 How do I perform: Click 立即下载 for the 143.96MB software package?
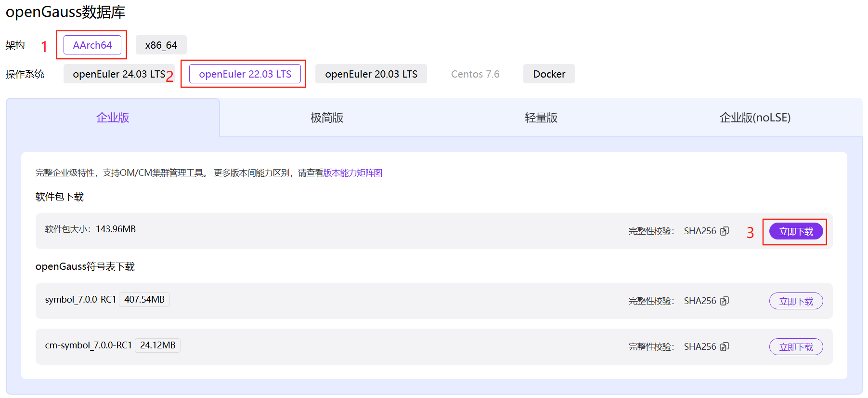796,231
